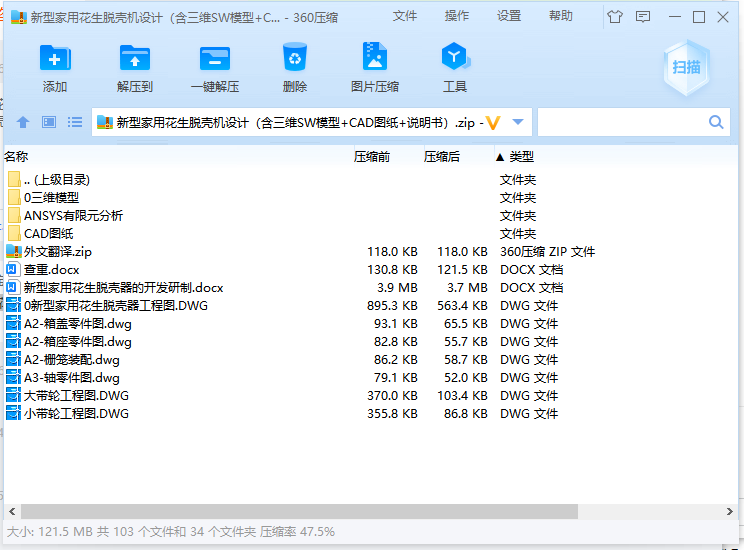Select the ANSYS有限元分析 folder
744x550 pixels.
pos(74,215)
